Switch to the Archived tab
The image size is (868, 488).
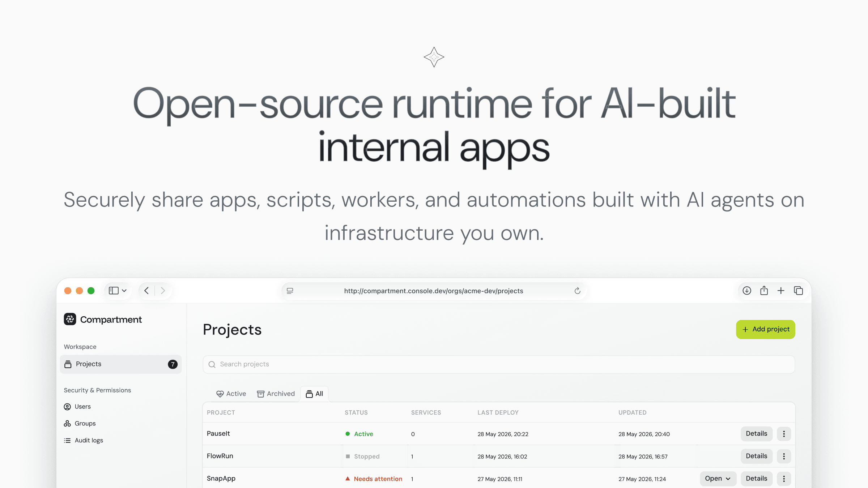coord(276,394)
